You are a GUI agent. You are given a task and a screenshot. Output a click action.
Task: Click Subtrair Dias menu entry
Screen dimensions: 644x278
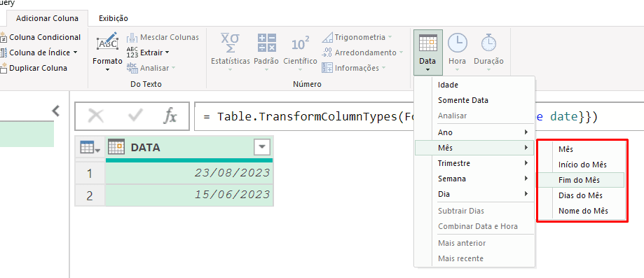point(474,211)
